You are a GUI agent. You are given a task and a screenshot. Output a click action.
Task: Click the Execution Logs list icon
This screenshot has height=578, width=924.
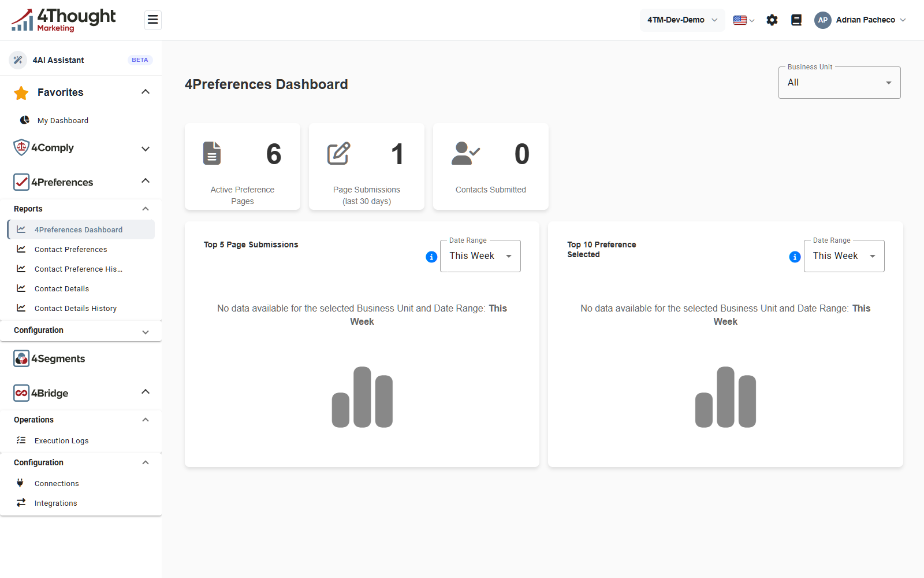[21, 440]
